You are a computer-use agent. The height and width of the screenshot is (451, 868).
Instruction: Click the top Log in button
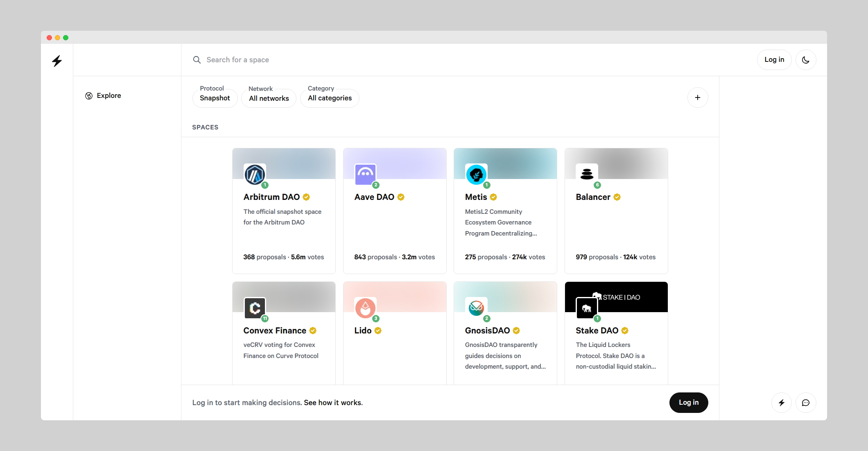tap(774, 60)
